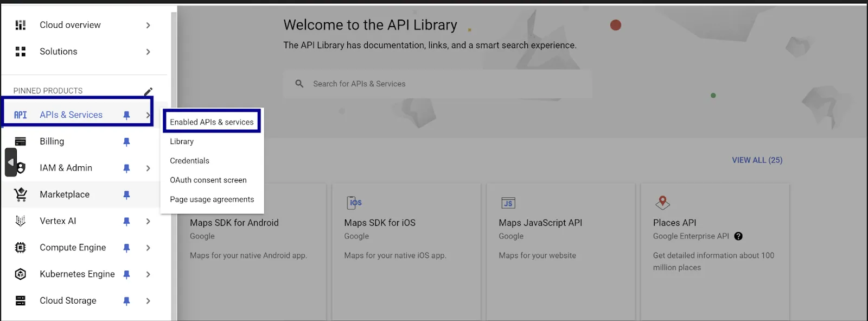868x321 pixels.
Task: Choose OAuth consent screen
Action: coord(208,180)
